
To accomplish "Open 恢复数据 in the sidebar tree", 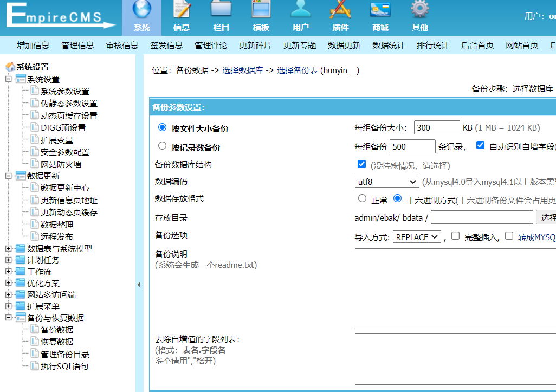I will tap(57, 342).
